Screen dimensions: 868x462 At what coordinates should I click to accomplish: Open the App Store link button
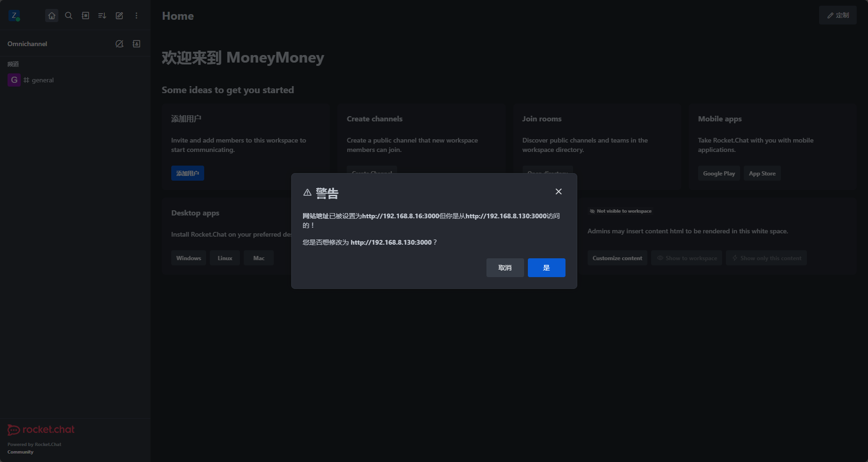tap(762, 173)
